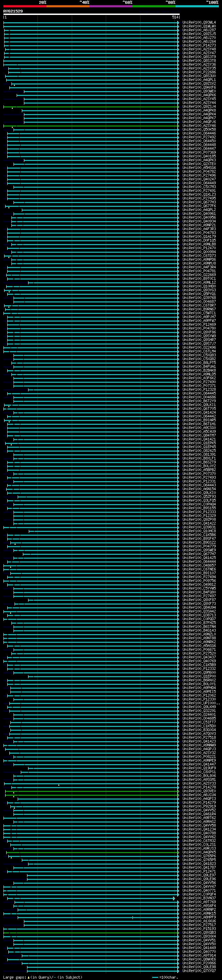The width and height of the screenshot is (222, 980).
Task: Click the red 20% identity legend bar
Action: pos(25,6)
